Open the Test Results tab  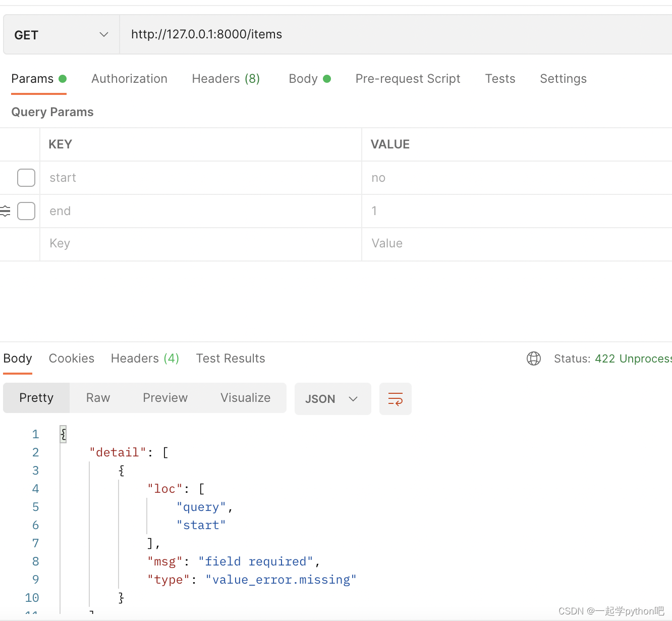[231, 358]
